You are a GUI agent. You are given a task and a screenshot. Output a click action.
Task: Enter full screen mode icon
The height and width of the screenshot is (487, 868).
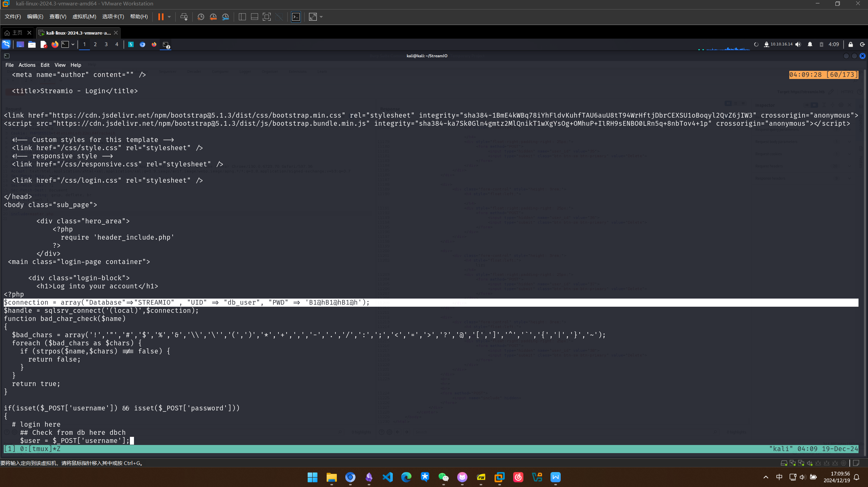pos(267,17)
